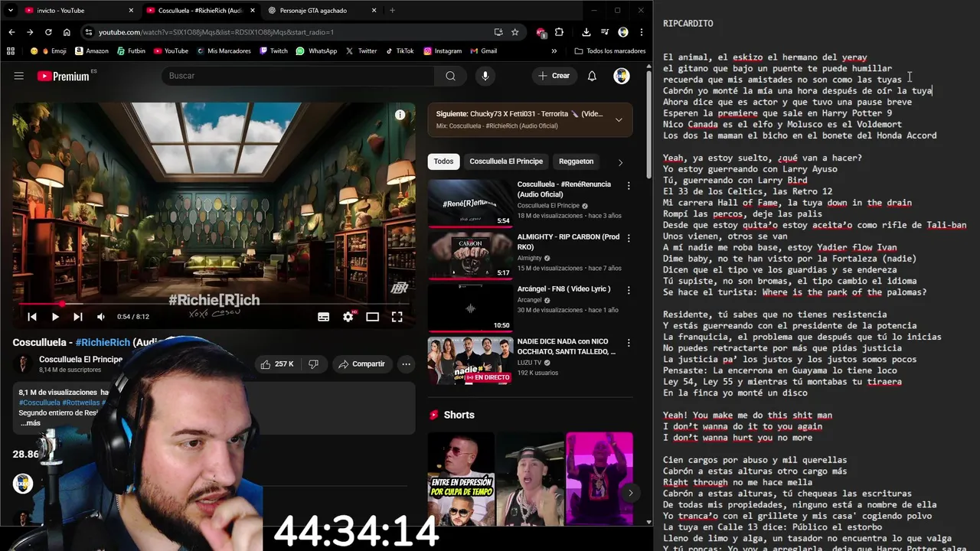The image size is (980, 551).
Task: Open options for RIP CARBON video
Action: 629,238
